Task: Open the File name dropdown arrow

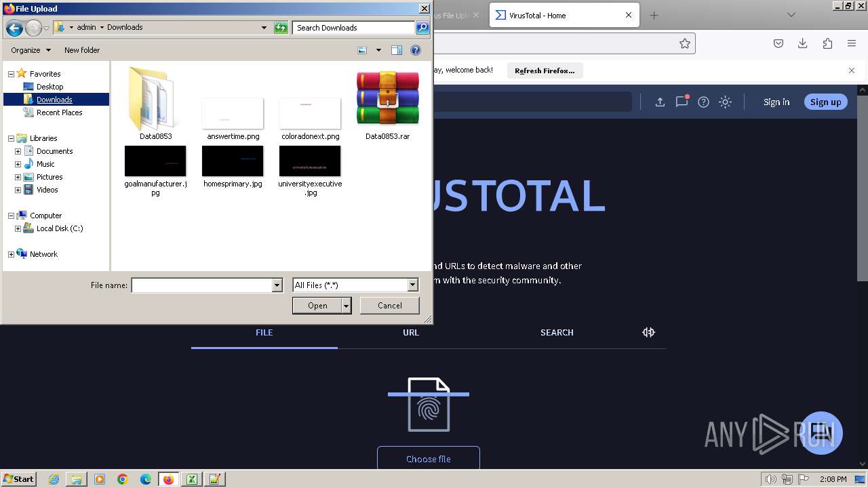Action: pyautogui.click(x=277, y=285)
